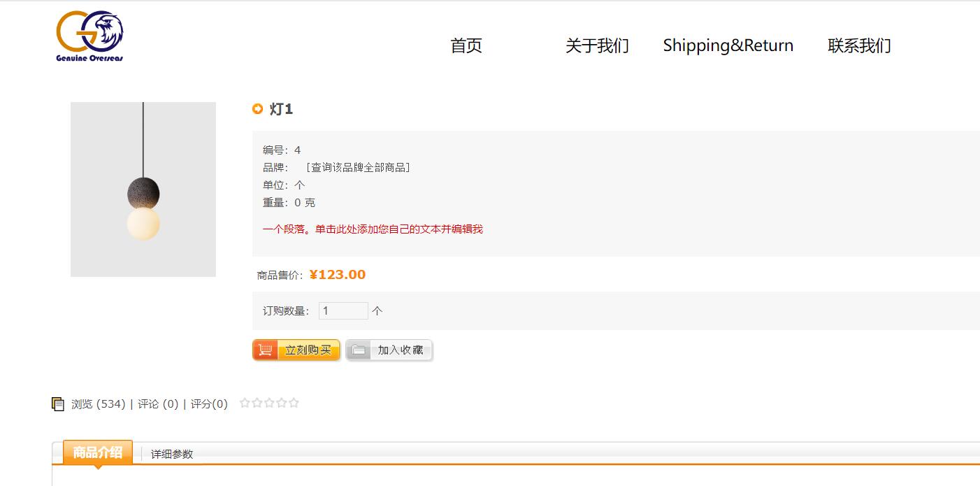The image size is (980, 486).
Task: Click the red paragraph description text
Action: point(373,229)
